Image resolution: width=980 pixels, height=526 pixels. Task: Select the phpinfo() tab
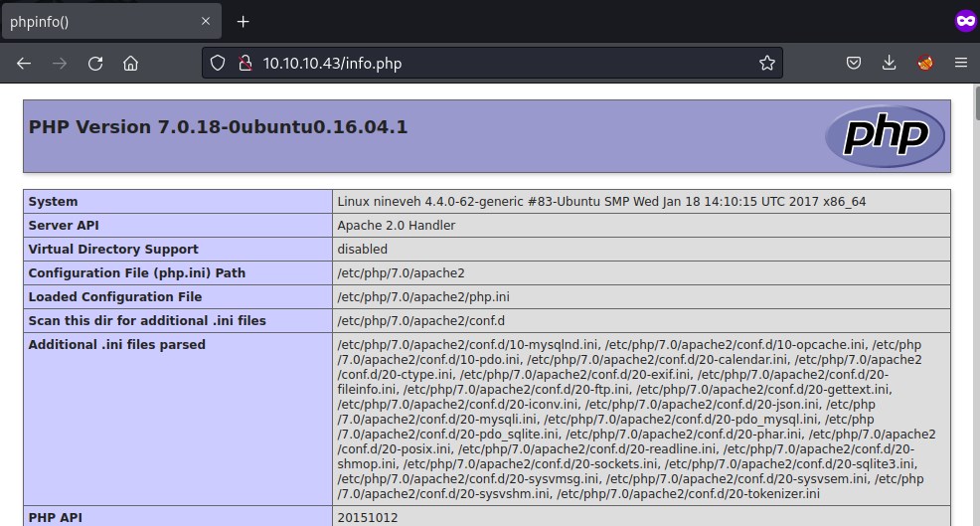99,21
